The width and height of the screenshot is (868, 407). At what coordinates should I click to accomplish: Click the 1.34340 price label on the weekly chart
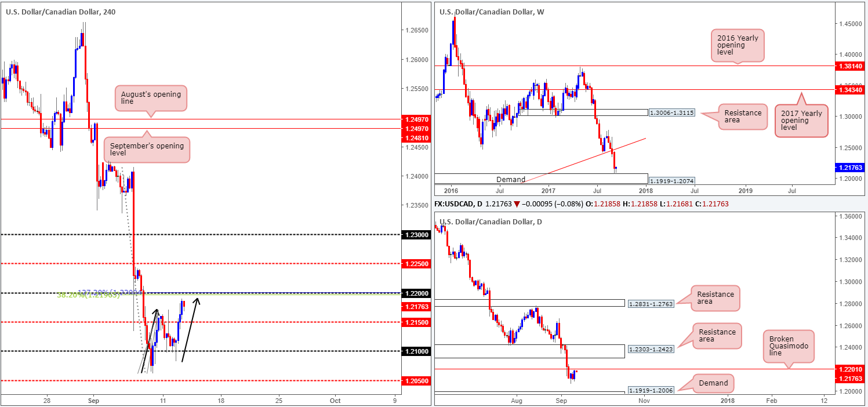pyautogui.click(x=851, y=89)
